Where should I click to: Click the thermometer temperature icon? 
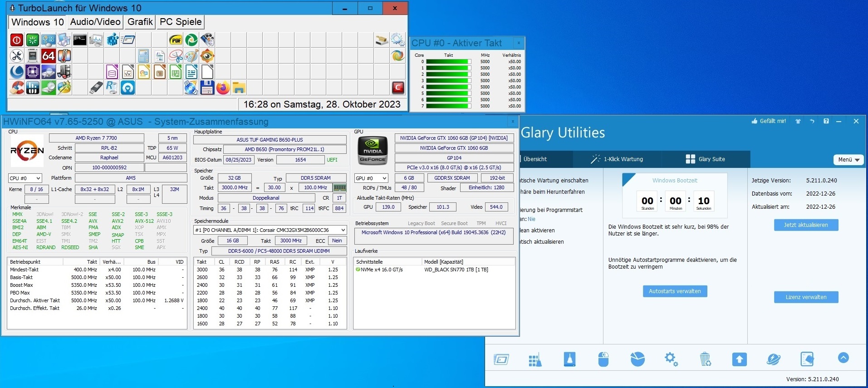64,56
